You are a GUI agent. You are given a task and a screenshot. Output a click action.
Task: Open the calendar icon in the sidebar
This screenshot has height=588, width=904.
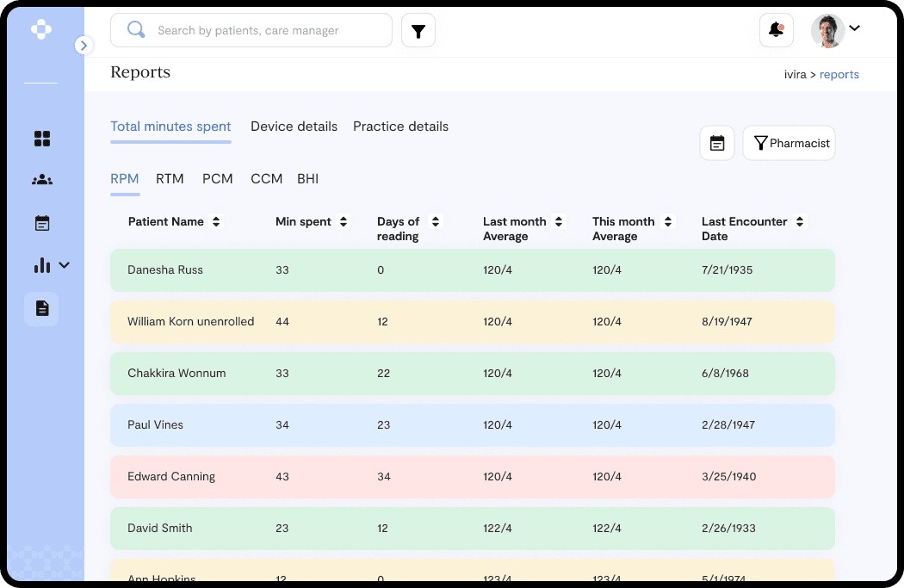tap(42, 223)
